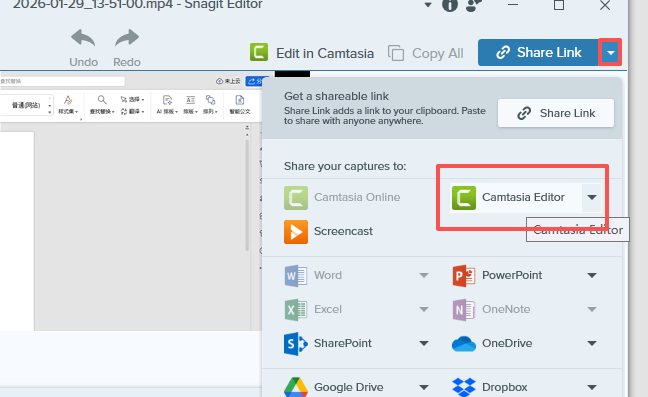Select the Excel share destination
Image resolution: width=648 pixels, height=397 pixels.
pos(313,309)
